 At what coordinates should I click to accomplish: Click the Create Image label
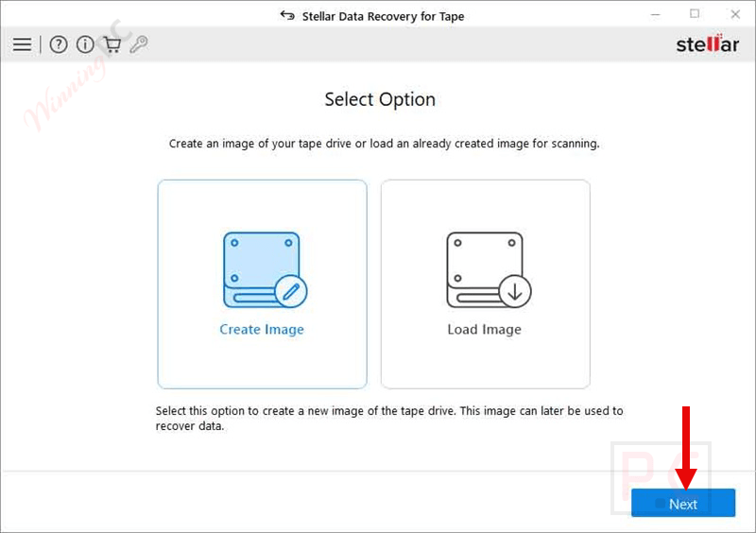point(262,330)
